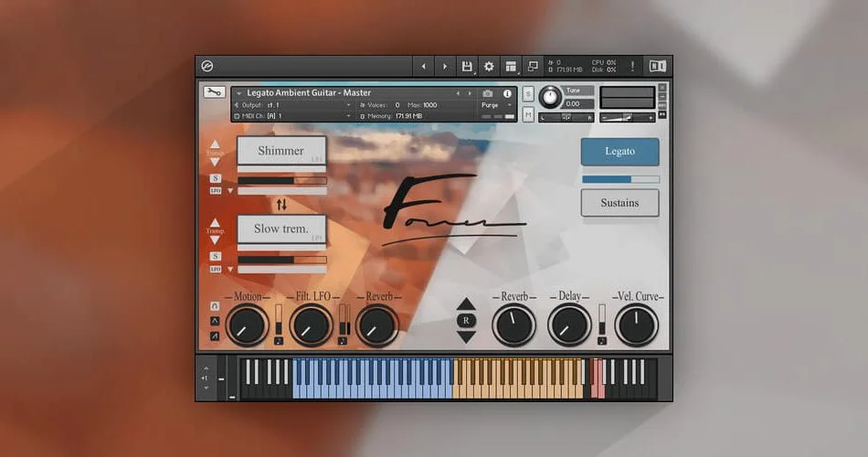Transpose the Shimmer layer down

pyautogui.click(x=215, y=163)
